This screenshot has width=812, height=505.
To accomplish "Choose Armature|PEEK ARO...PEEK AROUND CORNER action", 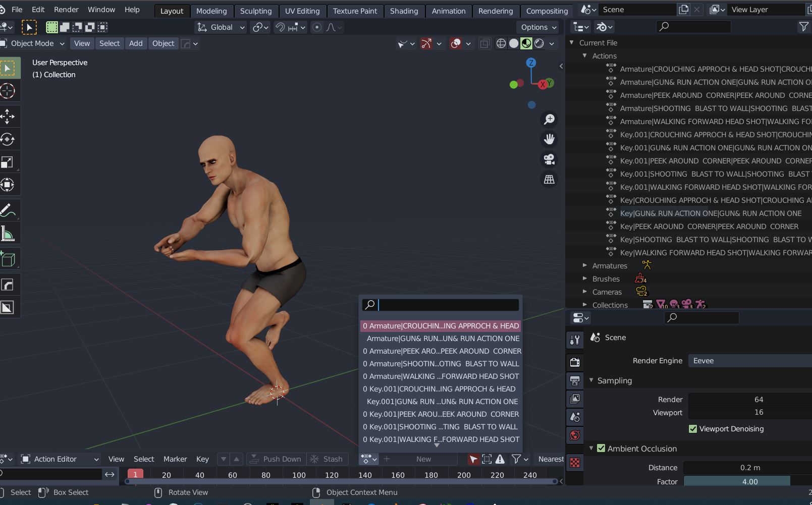I will point(442,351).
